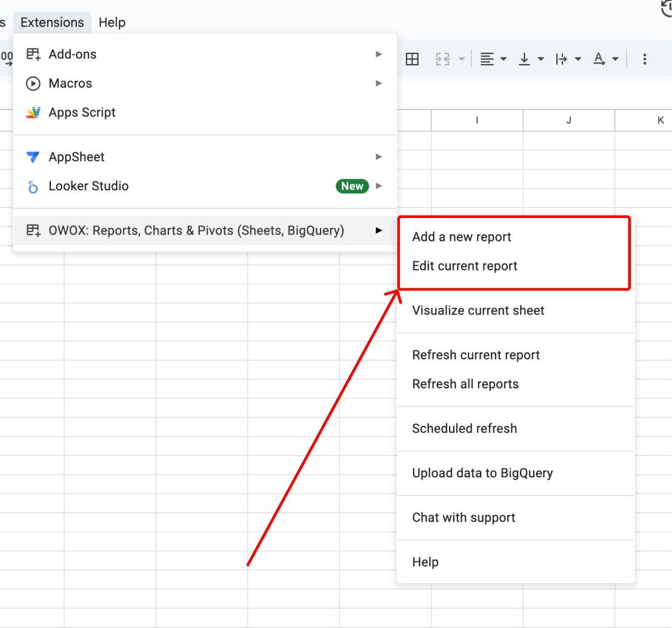Expand the Add-ons submenu arrow
672x628 pixels.
click(379, 55)
